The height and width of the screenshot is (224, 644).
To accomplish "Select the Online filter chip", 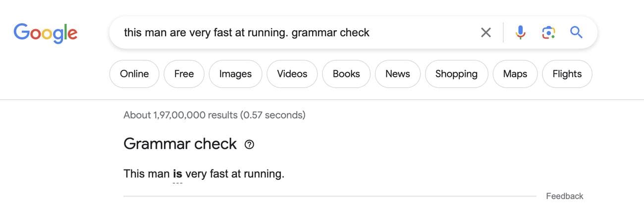I will pyautogui.click(x=134, y=74).
